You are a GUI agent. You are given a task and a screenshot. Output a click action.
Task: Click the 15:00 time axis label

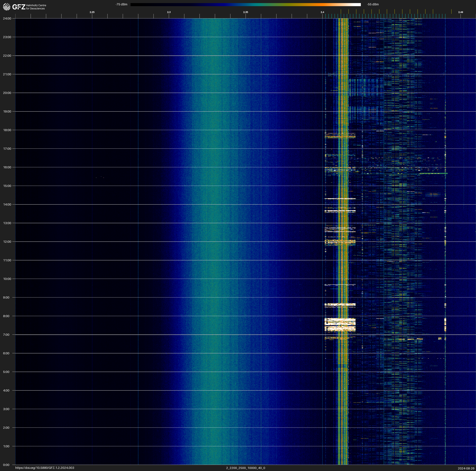pyautogui.click(x=7, y=186)
